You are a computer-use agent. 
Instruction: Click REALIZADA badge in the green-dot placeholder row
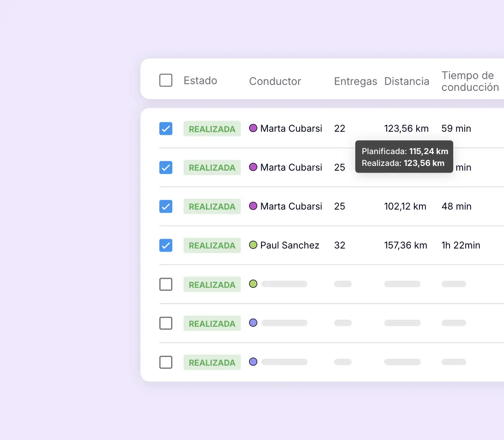212,284
